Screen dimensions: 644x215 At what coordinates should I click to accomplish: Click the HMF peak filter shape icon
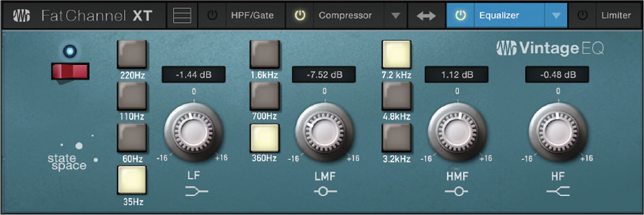(457, 191)
